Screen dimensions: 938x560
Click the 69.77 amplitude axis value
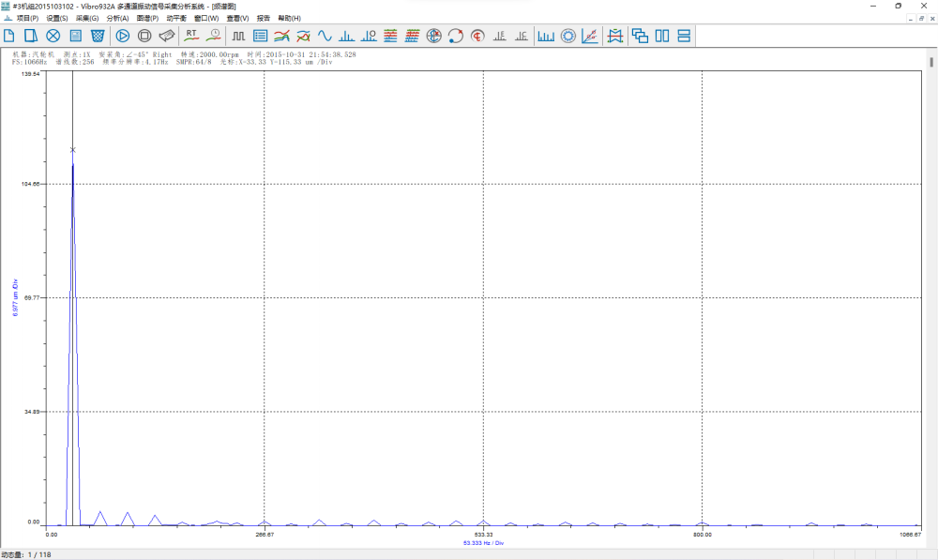pyautogui.click(x=32, y=296)
